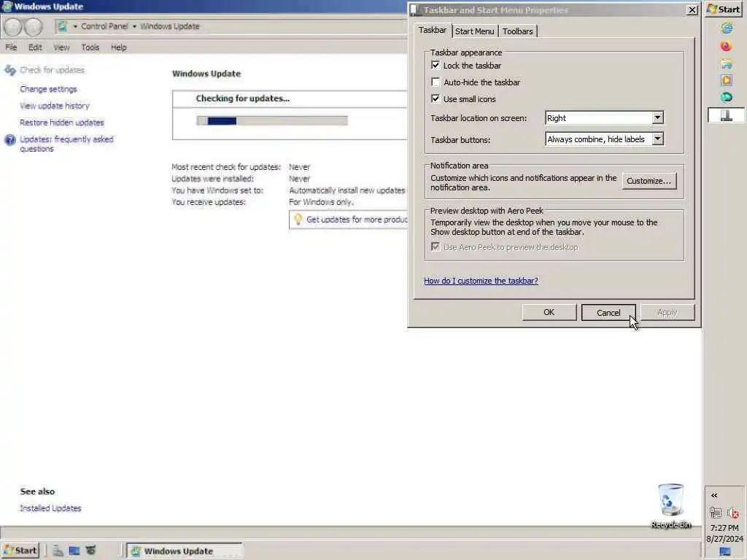Toggle Use Aero Peek checkbox
The height and width of the screenshot is (560, 747).
(436, 246)
